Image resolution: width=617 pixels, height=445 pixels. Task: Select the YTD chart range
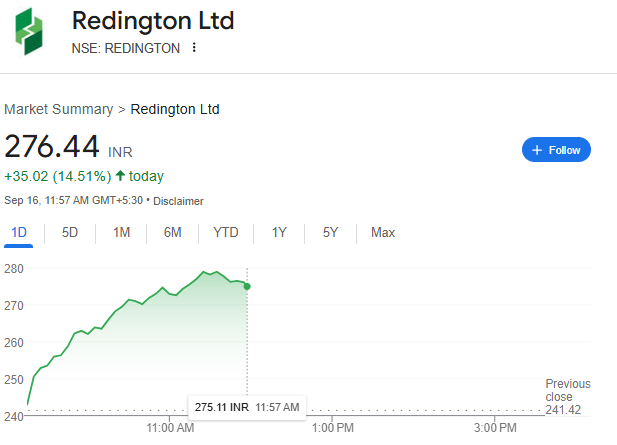click(x=226, y=233)
